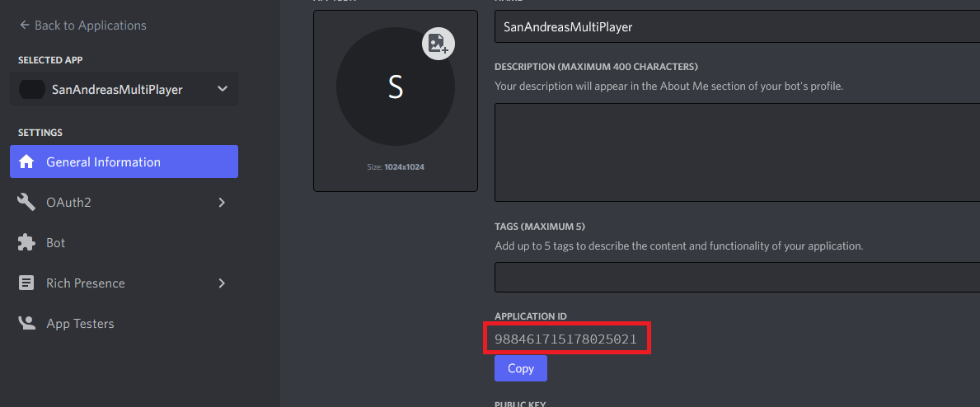The image size is (980, 407).
Task: Open the SanAndreasMultiPlayer app selector dropdown
Action: (x=124, y=89)
